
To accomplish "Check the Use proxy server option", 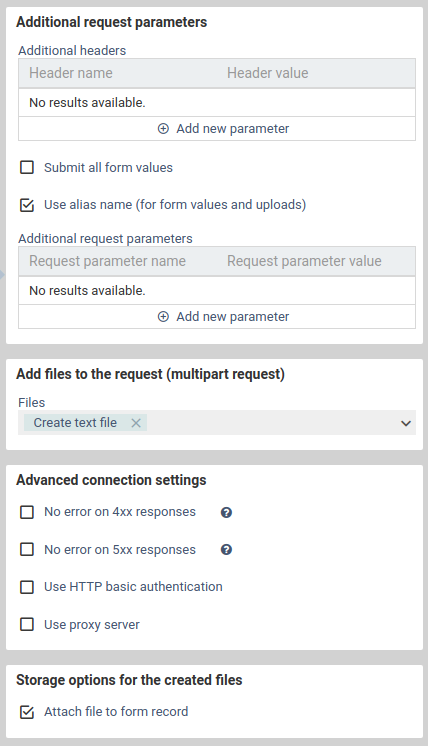I will point(27,624).
